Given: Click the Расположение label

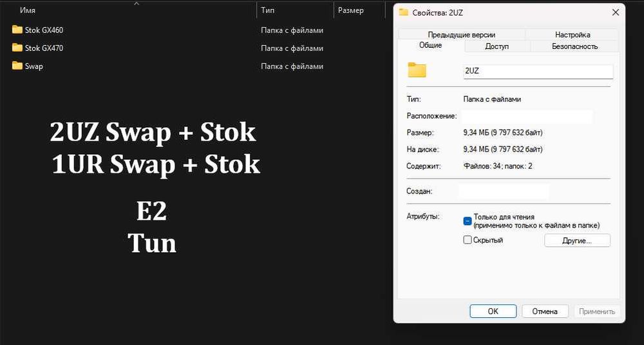Looking at the screenshot, I should pyautogui.click(x=431, y=116).
